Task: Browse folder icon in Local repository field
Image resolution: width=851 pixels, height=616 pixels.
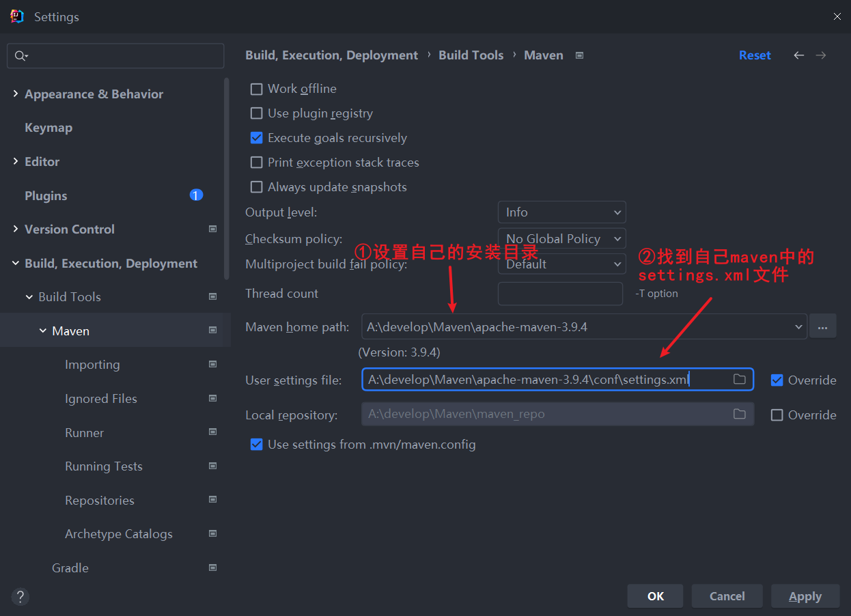Action: pyautogui.click(x=739, y=414)
